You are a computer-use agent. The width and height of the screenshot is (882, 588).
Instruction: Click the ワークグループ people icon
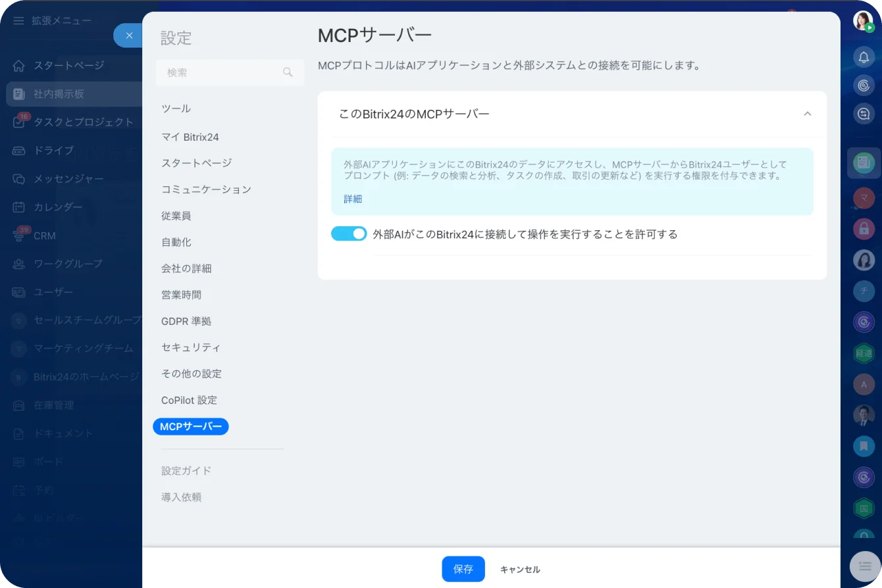point(19,264)
